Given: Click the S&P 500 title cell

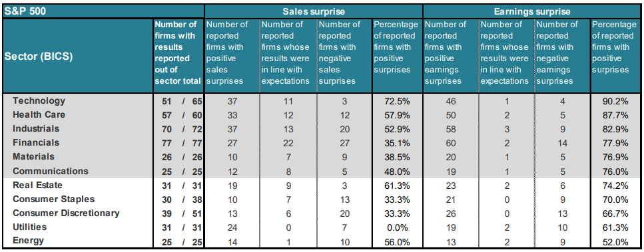Looking at the screenshot, I should [102, 11].
